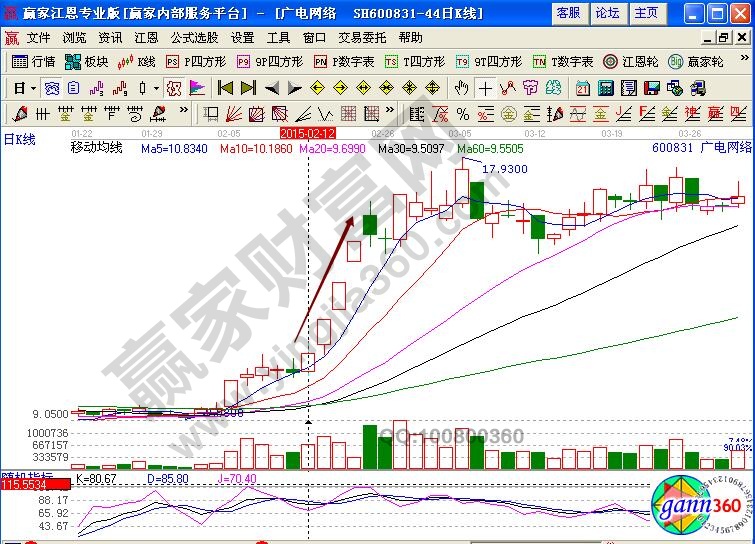
Task: Click the 2015-02-12 date marker on timeline
Action: tap(308, 132)
